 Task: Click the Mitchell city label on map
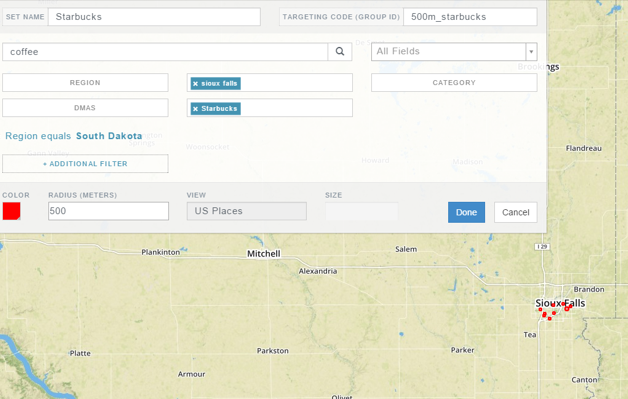pyautogui.click(x=264, y=254)
